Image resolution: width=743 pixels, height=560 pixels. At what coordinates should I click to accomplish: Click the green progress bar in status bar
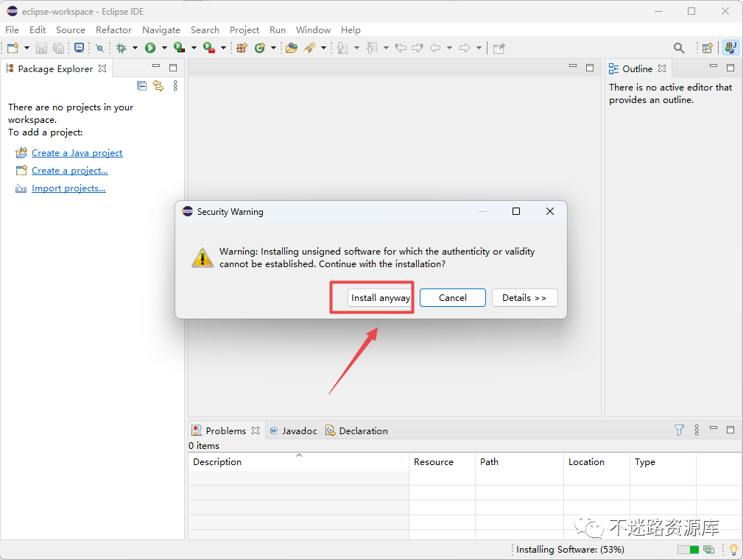(x=688, y=550)
